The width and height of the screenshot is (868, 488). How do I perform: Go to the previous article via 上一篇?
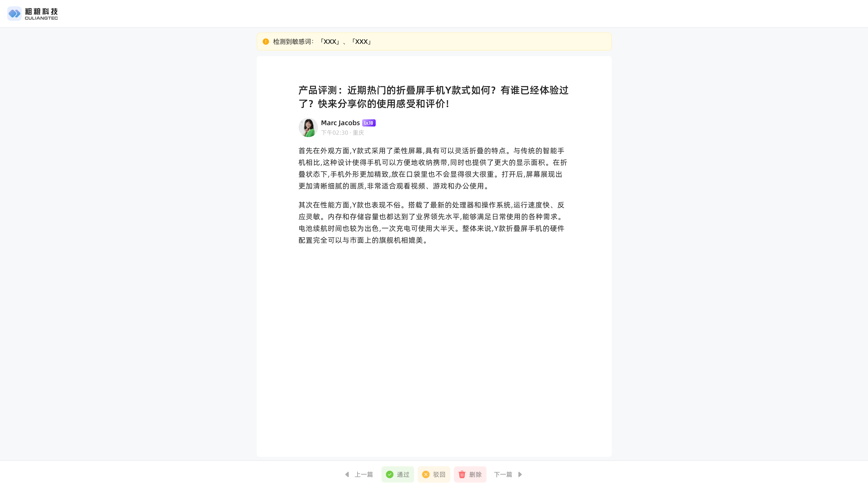[363, 474]
